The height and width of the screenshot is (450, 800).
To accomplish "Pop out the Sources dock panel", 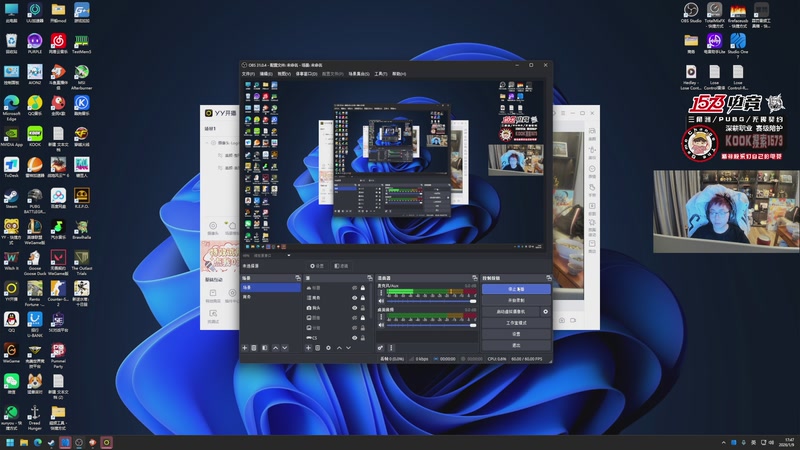I will coord(370,278).
